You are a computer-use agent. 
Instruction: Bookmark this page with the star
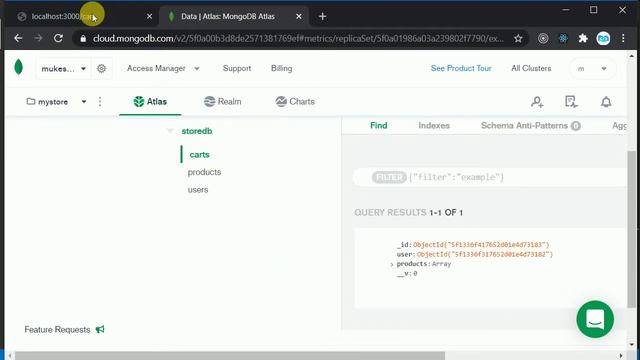point(518,38)
